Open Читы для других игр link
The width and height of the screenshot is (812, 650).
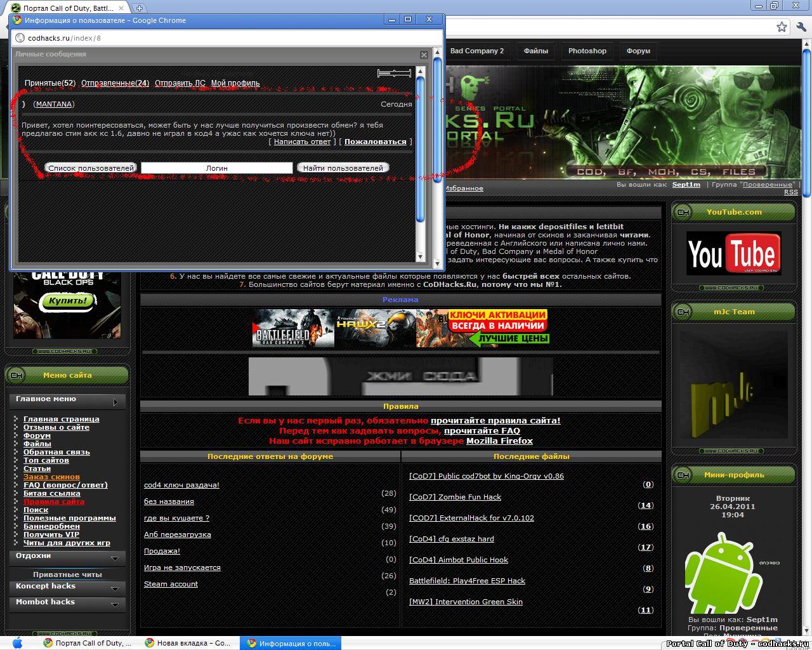(x=67, y=543)
